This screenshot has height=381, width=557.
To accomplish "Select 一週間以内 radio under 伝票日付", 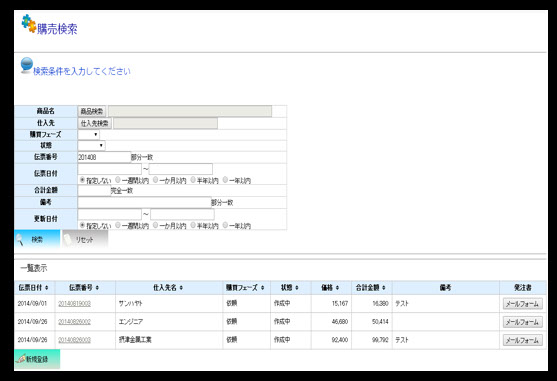I will (118, 180).
